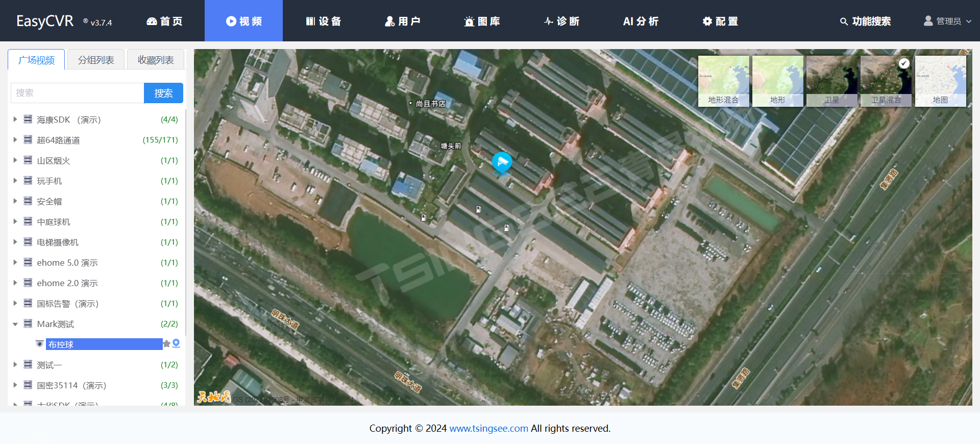Image resolution: width=980 pixels, height=444 pixels.
Task: Switch map layer to 地图
Action: [940, 81]
